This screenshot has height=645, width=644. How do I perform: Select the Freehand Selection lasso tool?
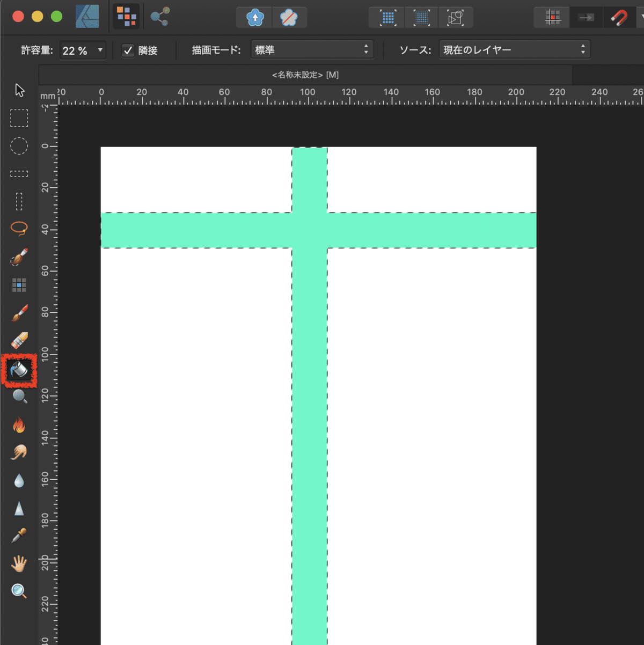(19, 229)
